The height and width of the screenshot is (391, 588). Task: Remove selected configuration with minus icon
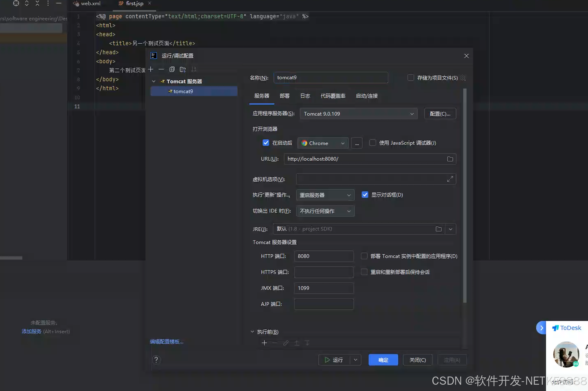tap(161, 70)
